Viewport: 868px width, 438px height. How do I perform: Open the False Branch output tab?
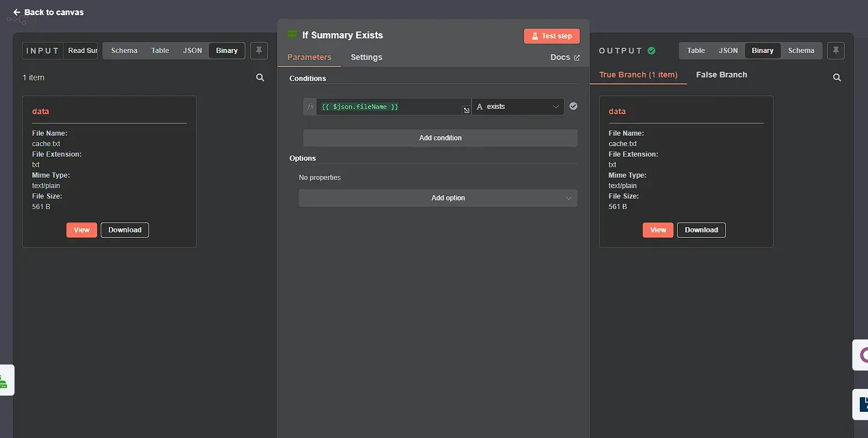[721, 75]
